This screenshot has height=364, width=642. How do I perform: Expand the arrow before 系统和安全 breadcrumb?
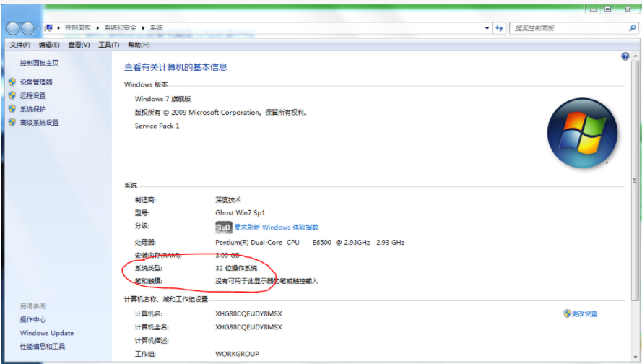click(98, 28)
